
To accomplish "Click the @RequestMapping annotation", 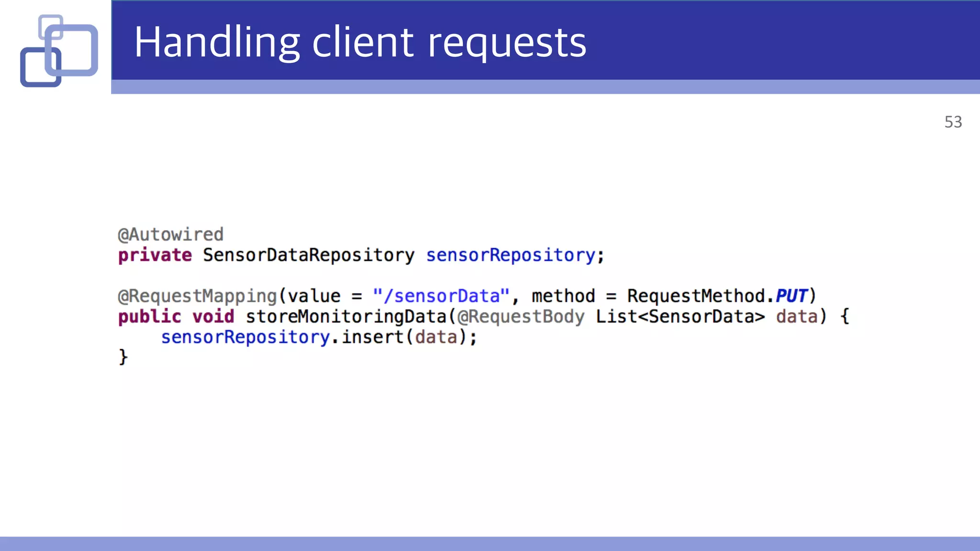I will [x=198, y=296].
